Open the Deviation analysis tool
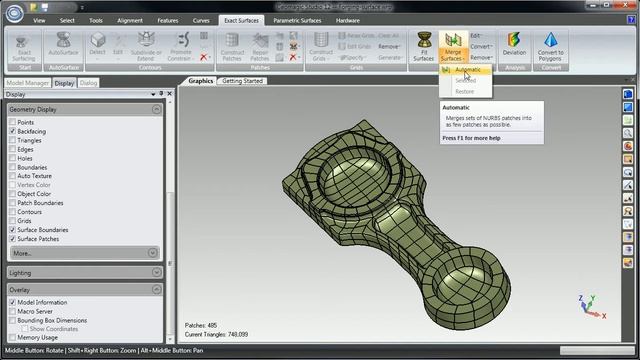 point(514,40)
